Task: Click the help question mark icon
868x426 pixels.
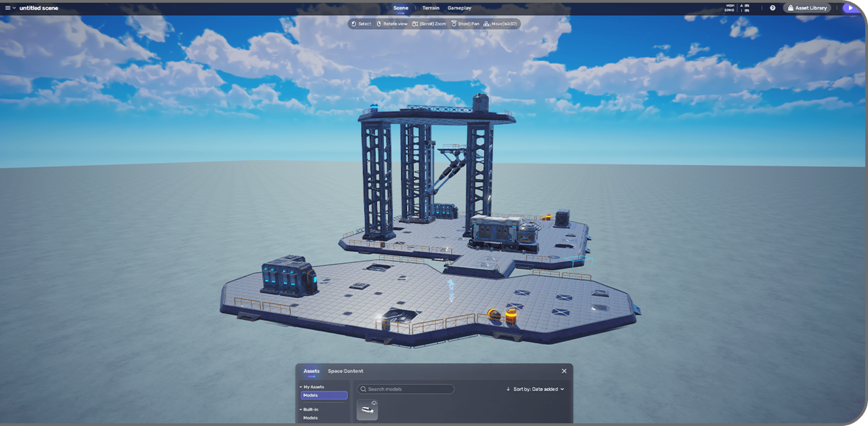Action: 773,8
